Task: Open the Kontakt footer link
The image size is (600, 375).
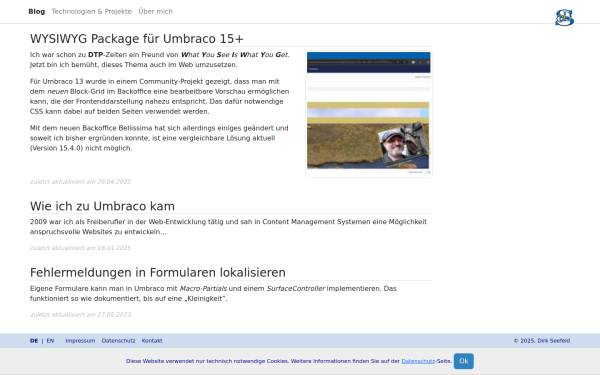Action: pyautogui.click(x=152, y=341)
